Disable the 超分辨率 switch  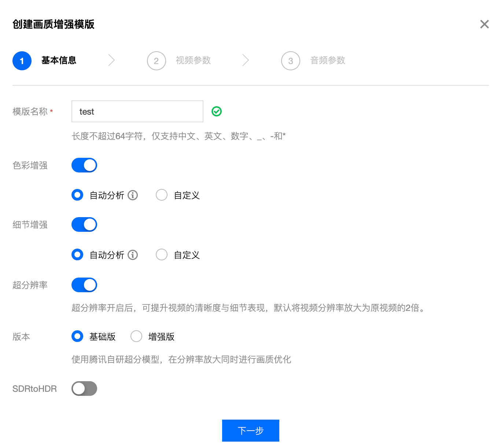(x=84, y=285)
